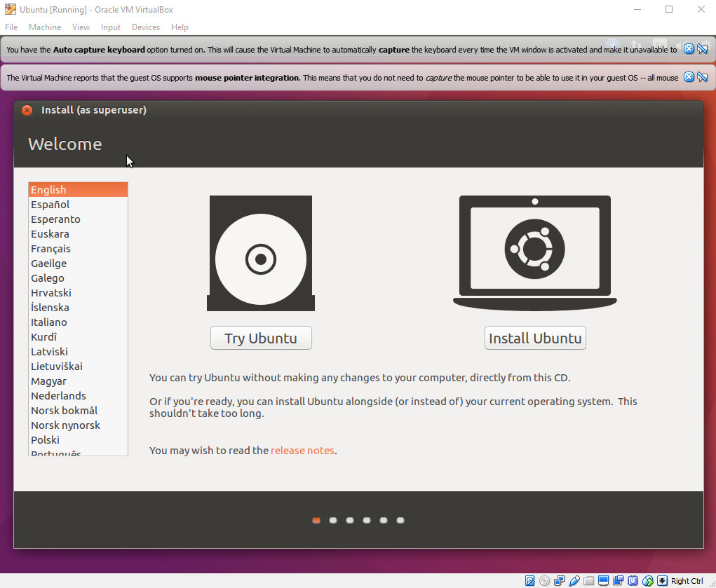Click the VirtualBox icon in the title bar

(x=10, y=9)
